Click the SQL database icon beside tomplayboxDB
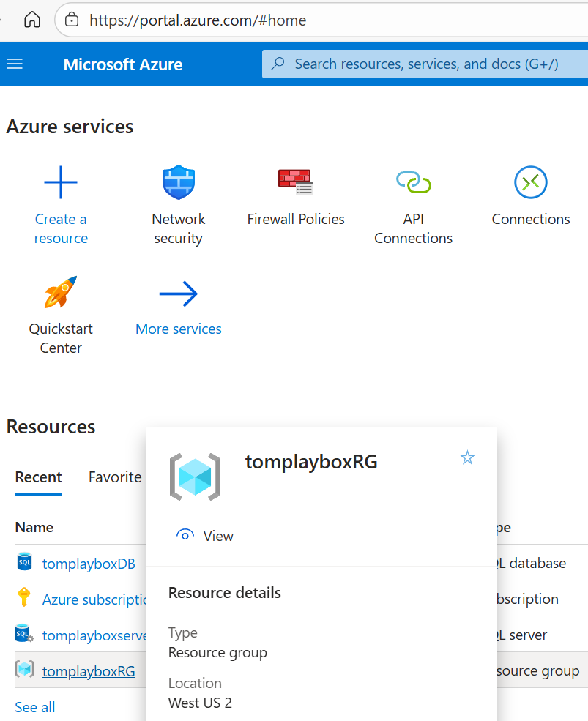The image size is (588, 721). pos(24,562)
